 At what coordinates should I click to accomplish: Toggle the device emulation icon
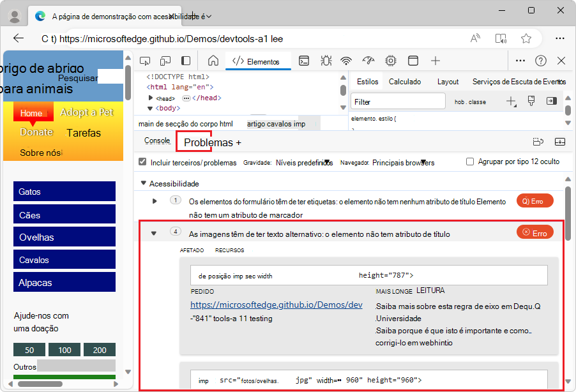click(165, 60)
